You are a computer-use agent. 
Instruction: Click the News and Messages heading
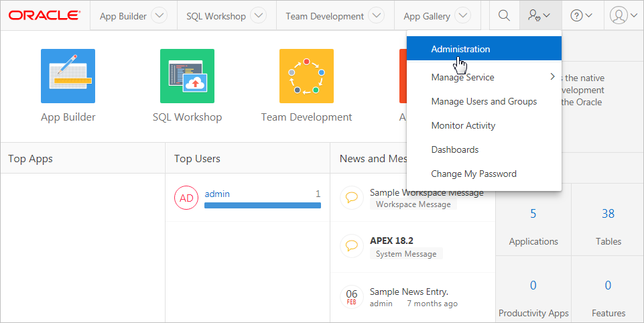pos(373,159)
